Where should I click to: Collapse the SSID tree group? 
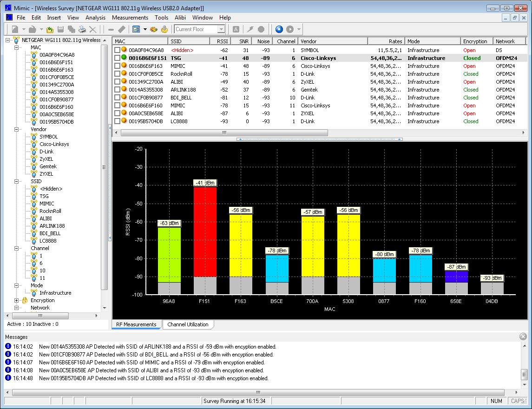(16, 181)
